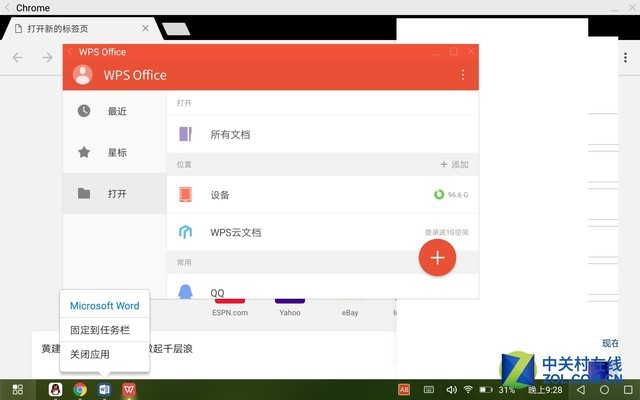Open Chrome's three-dot menu
Viewport: 640px width, 400px height.
625,58
